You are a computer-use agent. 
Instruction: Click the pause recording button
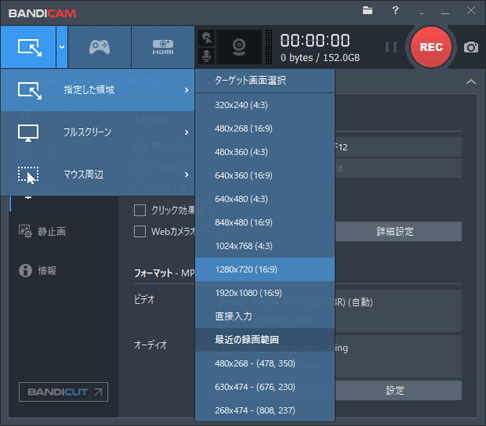391,47
